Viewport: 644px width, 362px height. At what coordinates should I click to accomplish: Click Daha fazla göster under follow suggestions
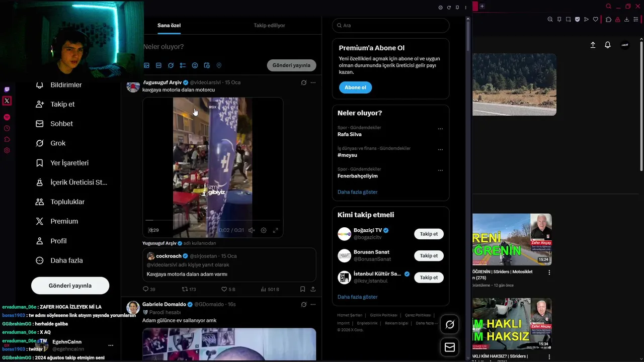pyautogui.click(x=357, y=297)
